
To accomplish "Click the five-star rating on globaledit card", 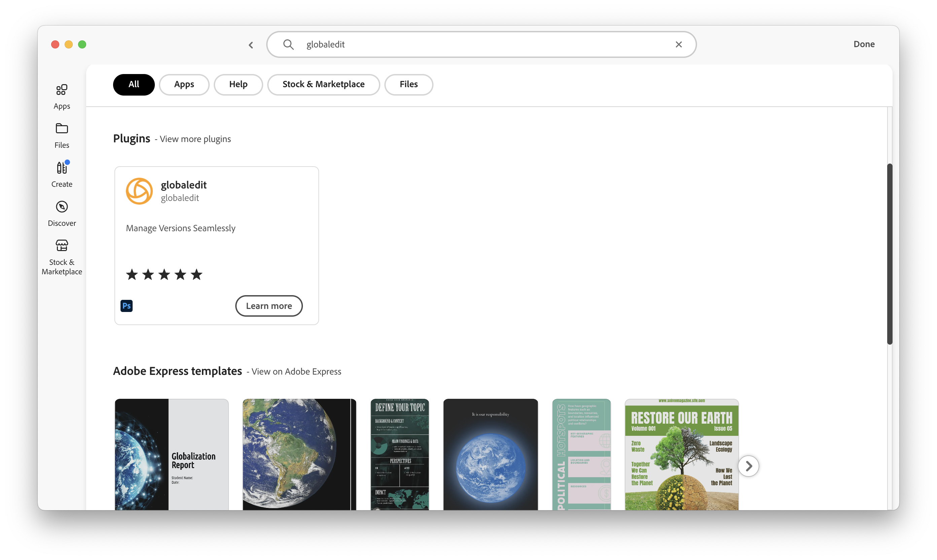I will point(164,274).
